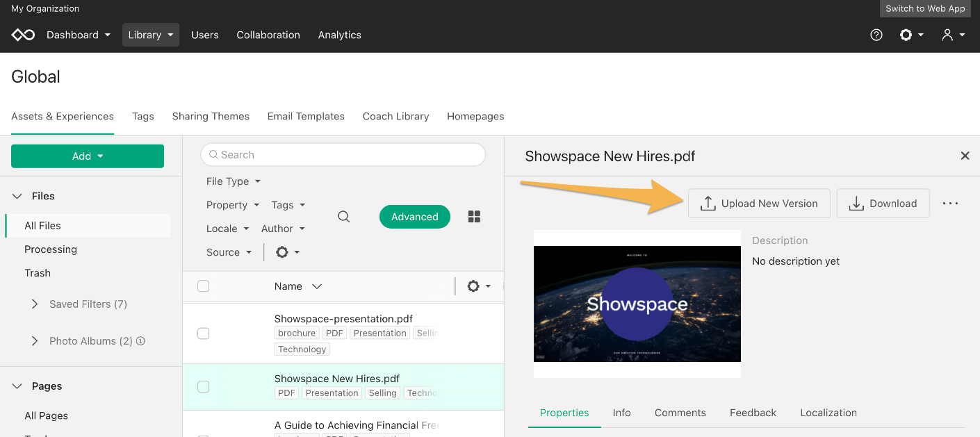Screen dimensions: 980x437
Task: Click the magnifier search icon beside filters
Action: (343, 217)
